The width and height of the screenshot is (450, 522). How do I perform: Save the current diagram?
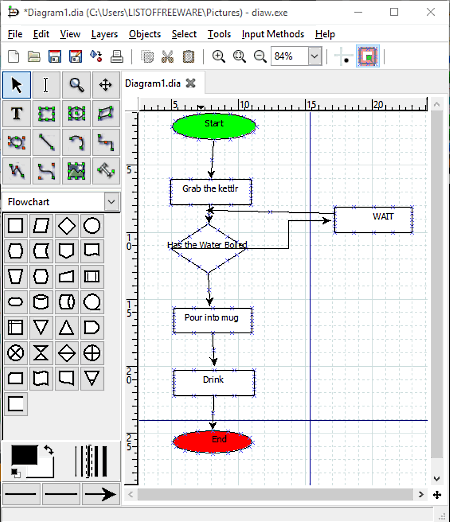tap(55, 56)
